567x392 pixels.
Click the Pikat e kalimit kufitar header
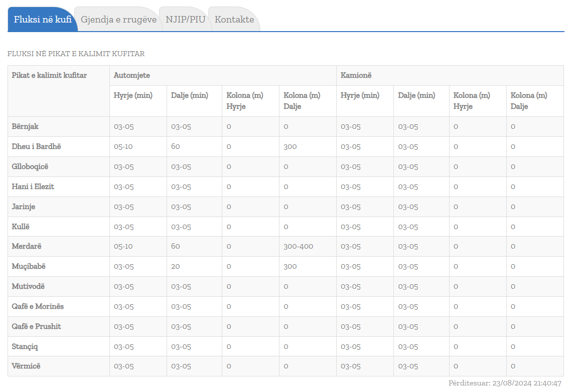click(x=49, y=75)
